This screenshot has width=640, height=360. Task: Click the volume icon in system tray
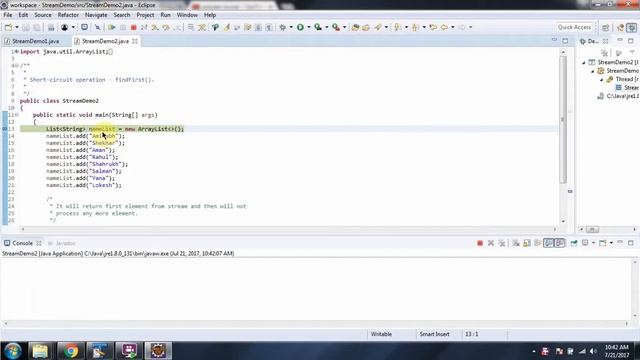(593, 351)
